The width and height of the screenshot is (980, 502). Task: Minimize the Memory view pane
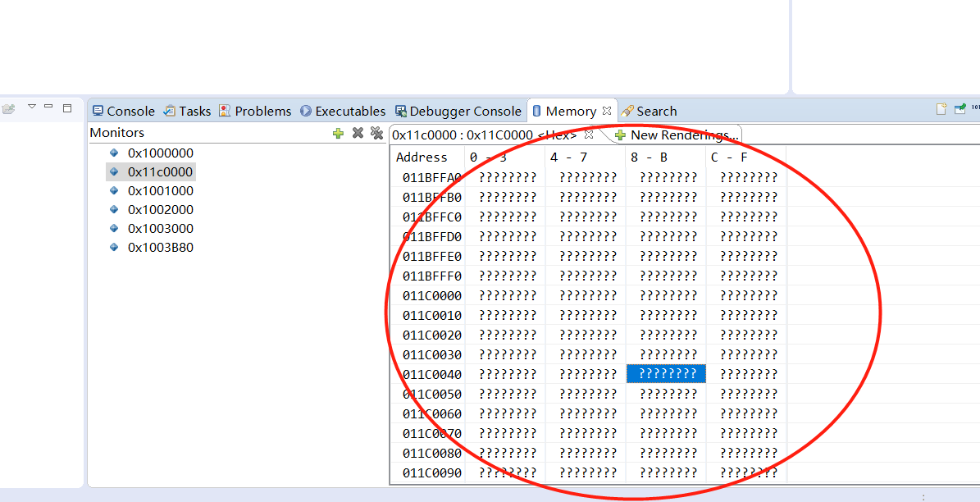(48, 106)
